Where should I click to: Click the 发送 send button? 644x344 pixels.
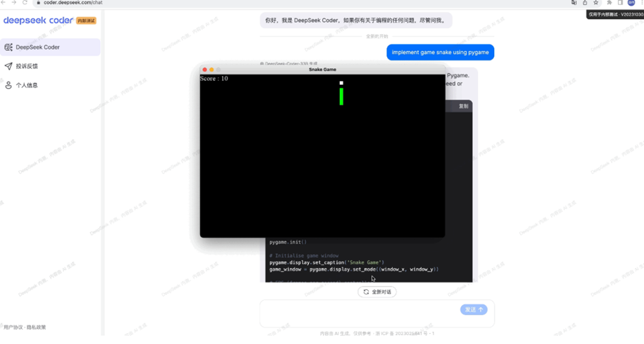[473, 310]
